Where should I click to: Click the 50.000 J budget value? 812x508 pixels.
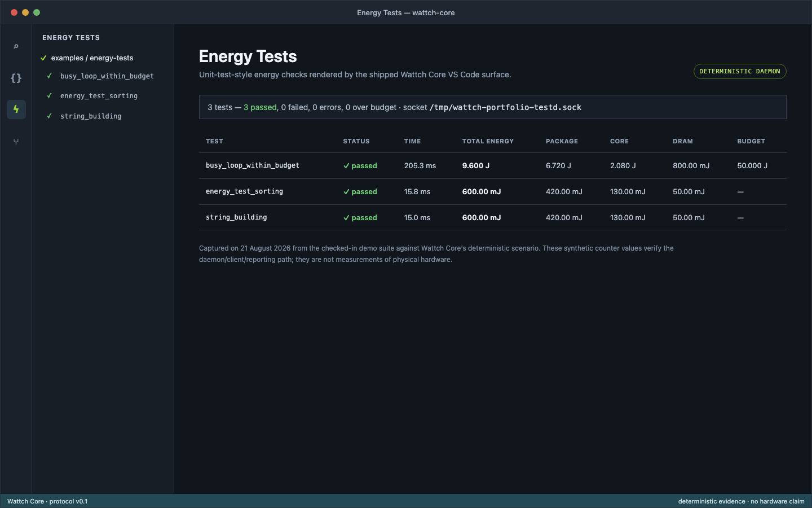pyautogui.click(x=752, y=166)
